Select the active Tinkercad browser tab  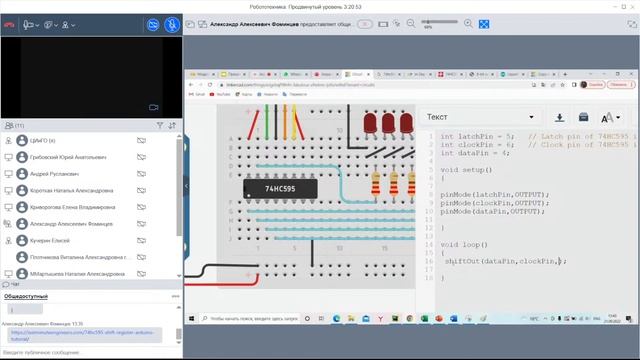[x=357, y=74]
